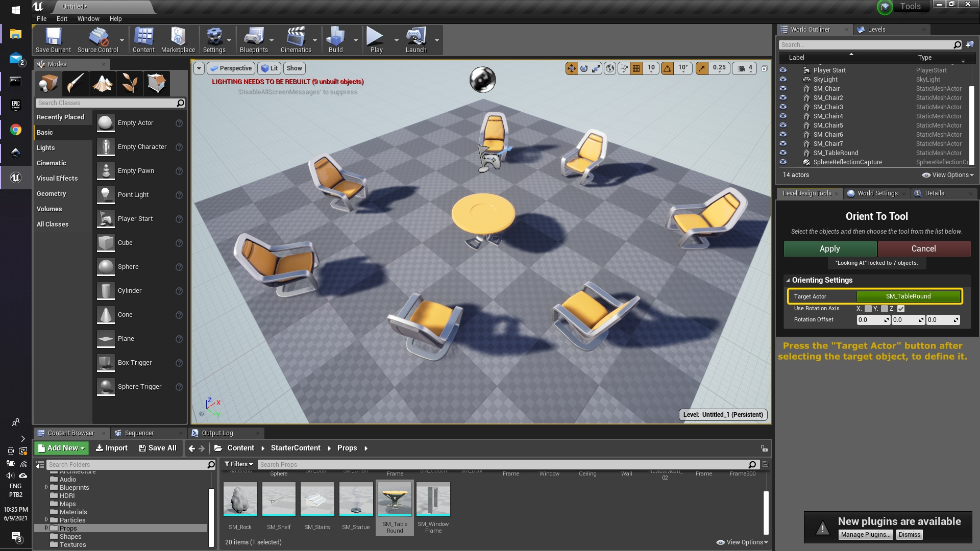980x551 pixels.
Task: Click Manage Plugins in the notification
Action: [x=866, y=534]
